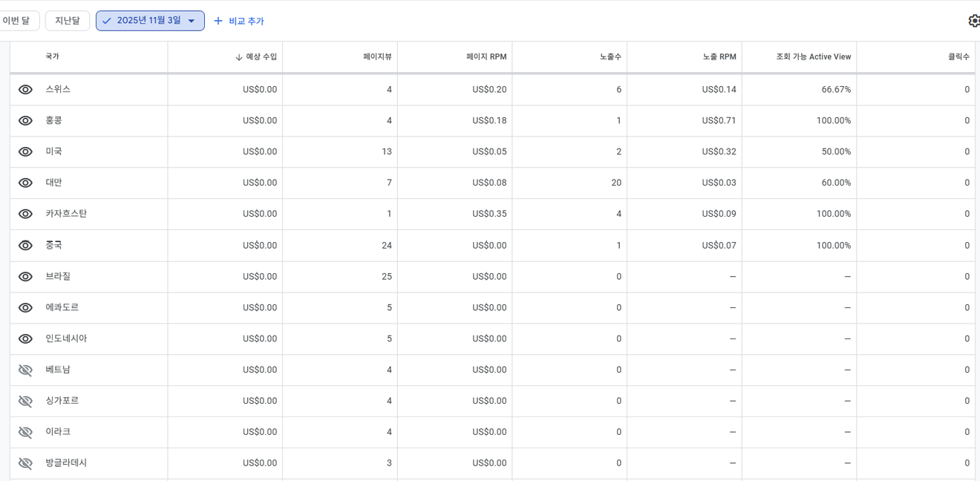
Task: Sort by the 국가 column header
Action: pyautogui.click(x=52, y=57)
